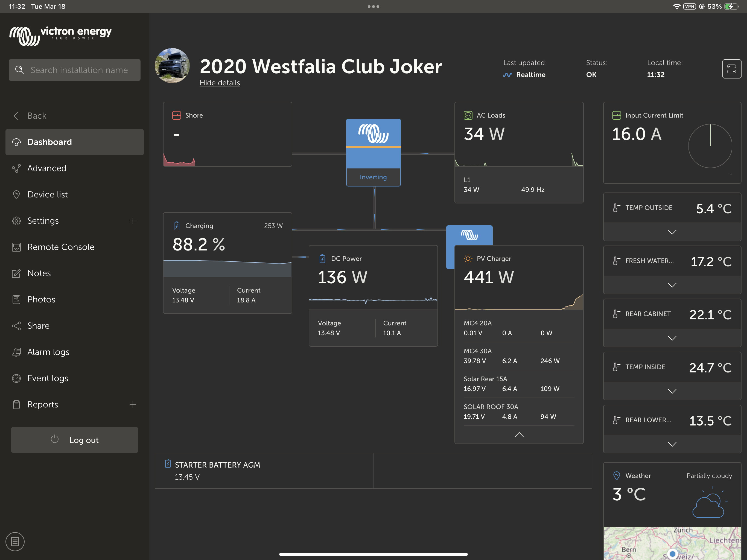The height and width of the screenshot is (560, 747).
Task: Click the Log out button
Action: pyautogui.click(x=75, y=440)
